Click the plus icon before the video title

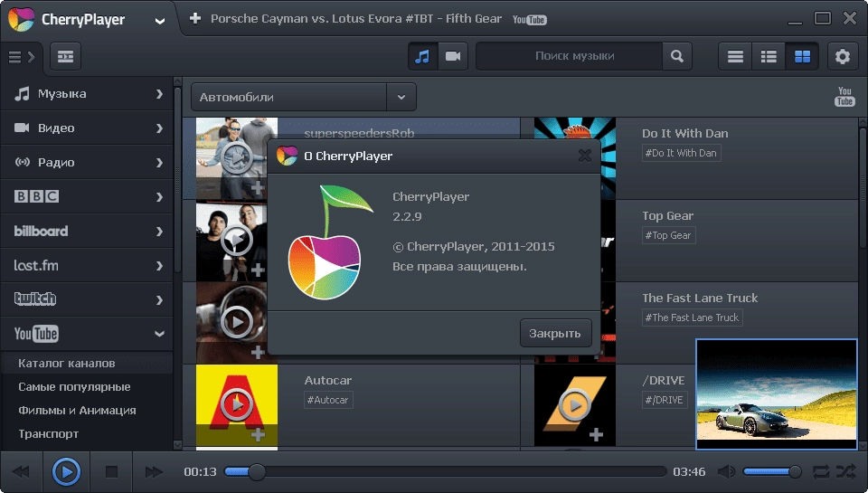pos(195,19)
